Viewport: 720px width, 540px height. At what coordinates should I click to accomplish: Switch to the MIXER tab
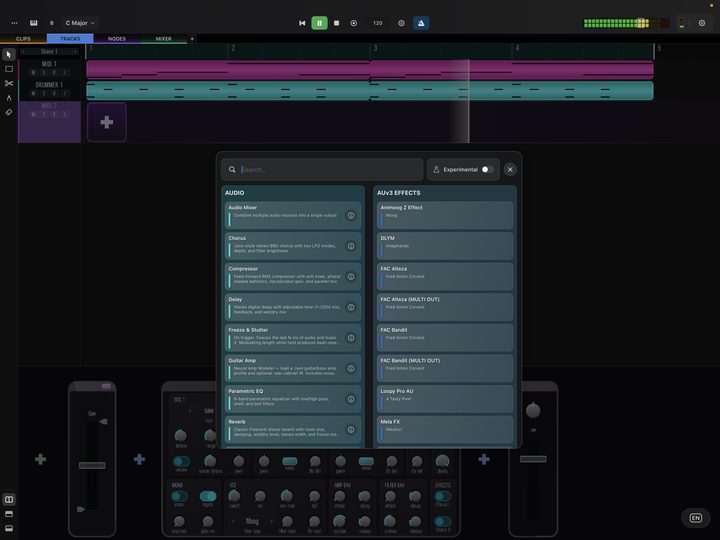[163, 39]
